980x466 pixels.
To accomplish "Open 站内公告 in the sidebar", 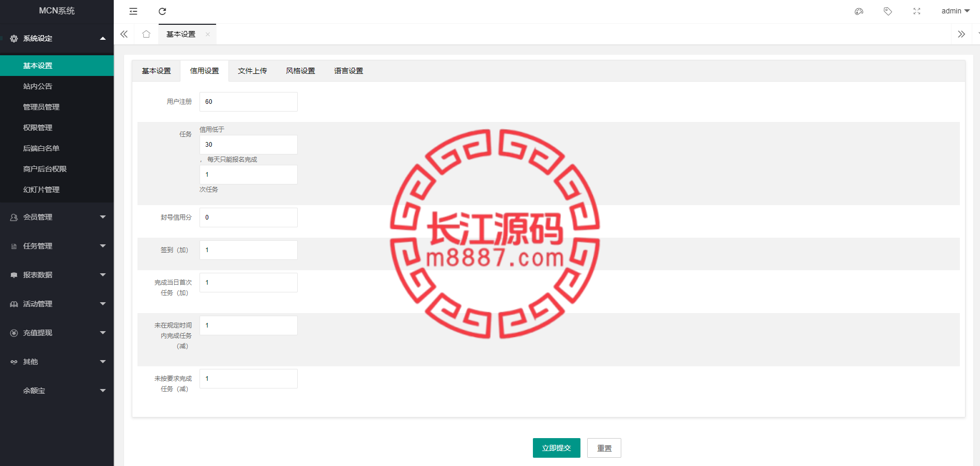I will [x=57, y=86].
